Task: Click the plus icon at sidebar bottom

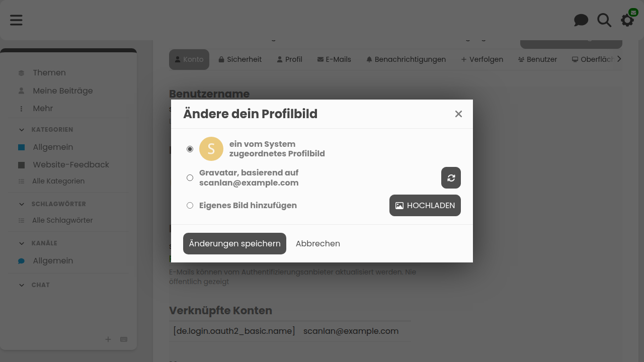Action: point(108,339)
